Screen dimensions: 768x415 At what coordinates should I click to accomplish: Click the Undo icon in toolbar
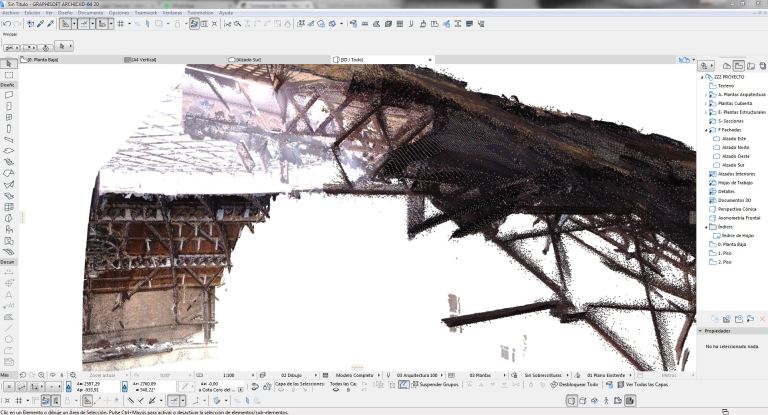6,23
